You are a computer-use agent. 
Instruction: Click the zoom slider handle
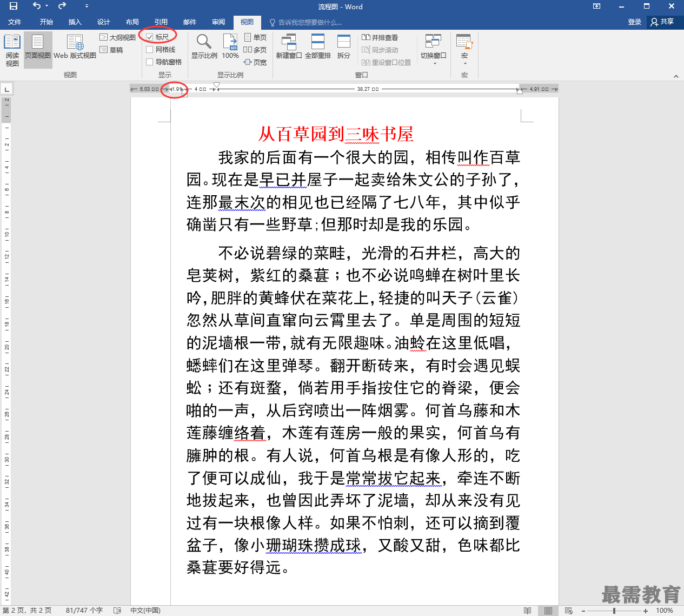[x=614, y=611]
